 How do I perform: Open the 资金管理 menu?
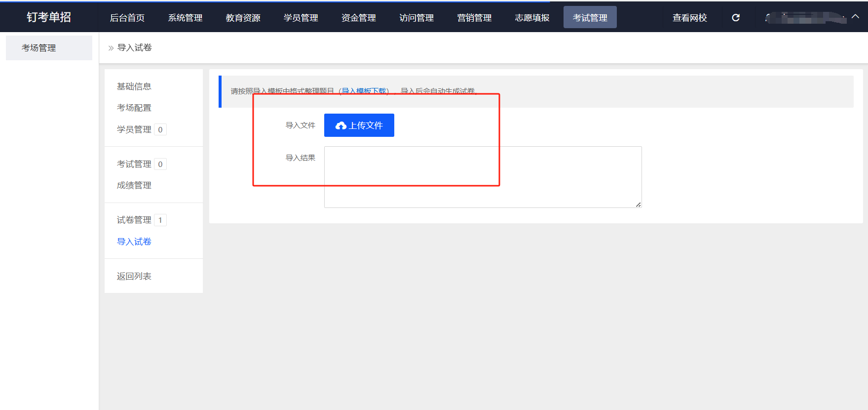(x=358, y=18)
